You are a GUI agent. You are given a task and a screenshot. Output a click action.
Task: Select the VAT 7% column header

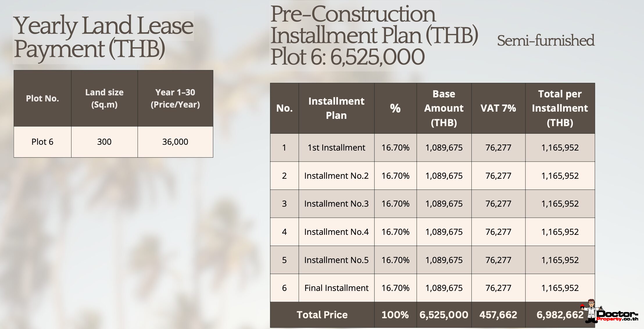point(498,108)
